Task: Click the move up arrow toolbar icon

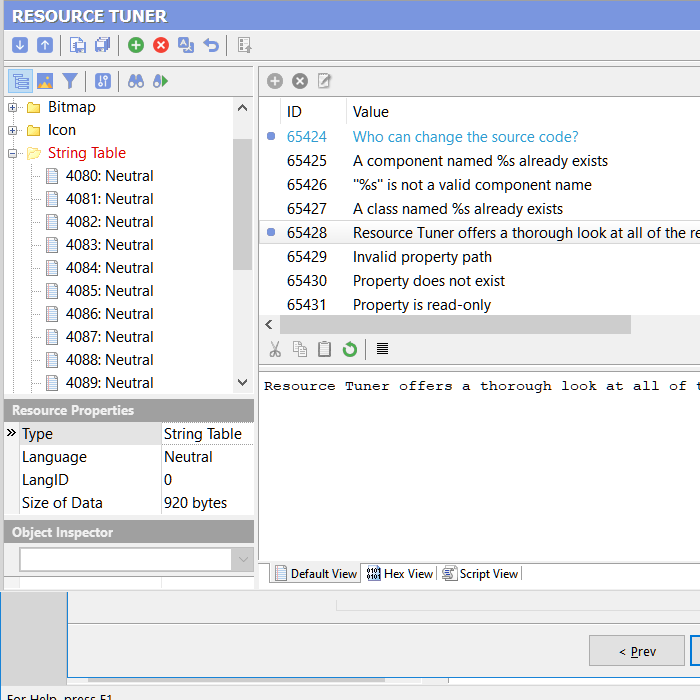Action: (x=45, y=45)
